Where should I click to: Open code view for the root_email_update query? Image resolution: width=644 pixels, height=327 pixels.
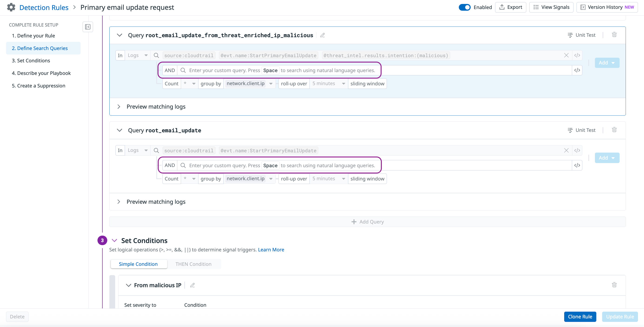(x=577, y=150)
